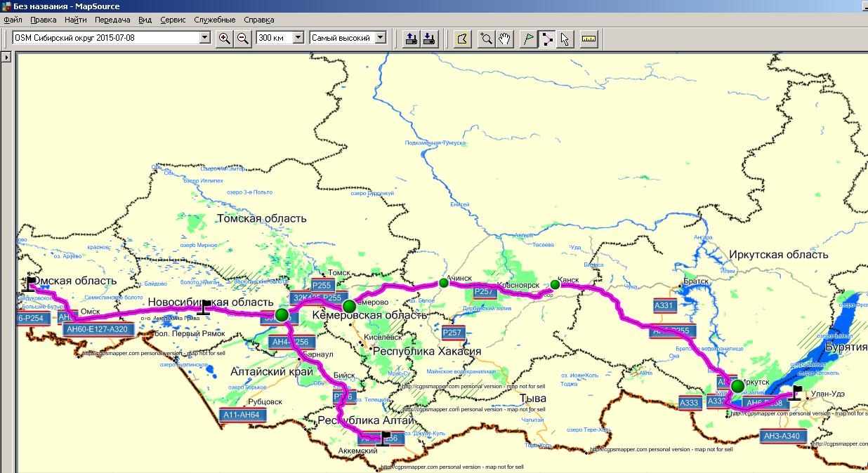Open the detail level dropdown 'Самый высокий'
Image resolution: width=868 pixels, height=473 pixels.
click(381, 38)
